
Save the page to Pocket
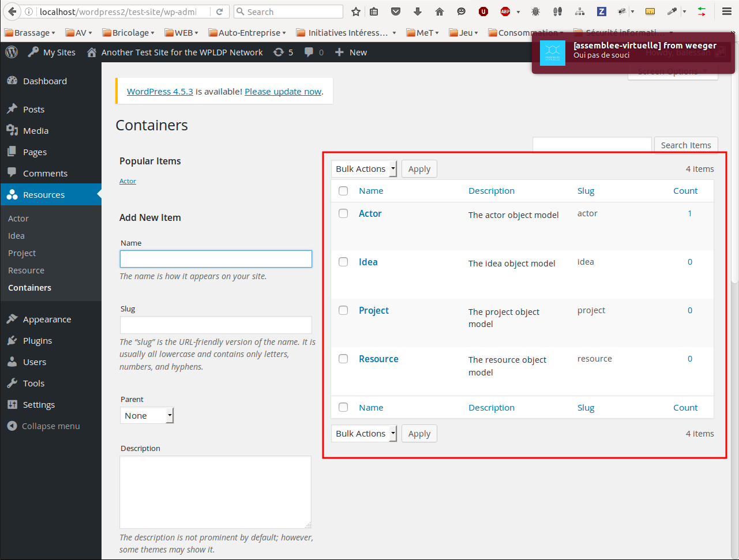tap(396, 12)
